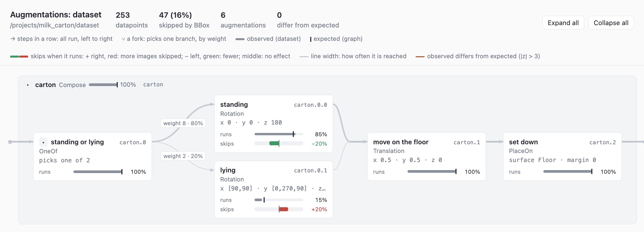
Task: Click the arrow icon before steps in a row
Action: tap(13, 39)
